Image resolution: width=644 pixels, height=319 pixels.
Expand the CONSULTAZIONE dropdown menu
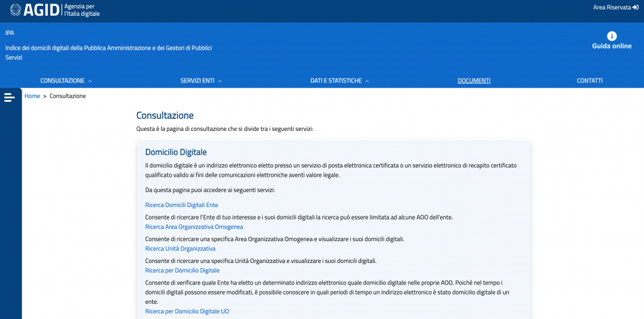click(x=66, y=81)
